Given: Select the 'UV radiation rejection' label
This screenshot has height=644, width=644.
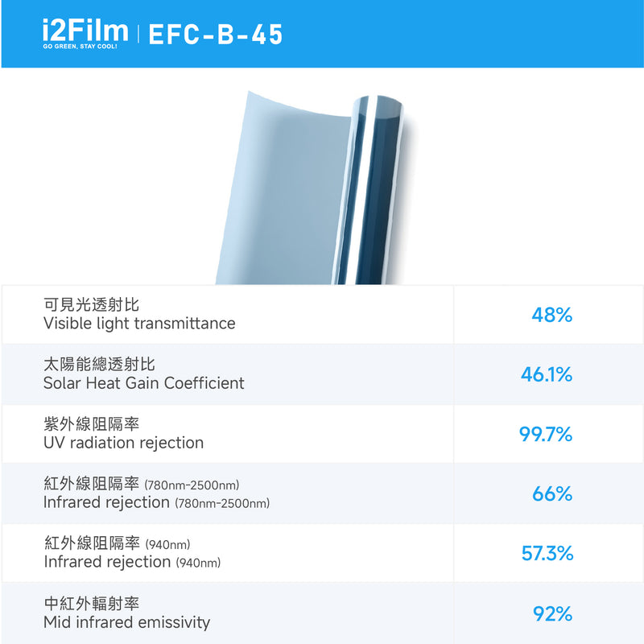Looking at the screenshot, I should [123, 443].
